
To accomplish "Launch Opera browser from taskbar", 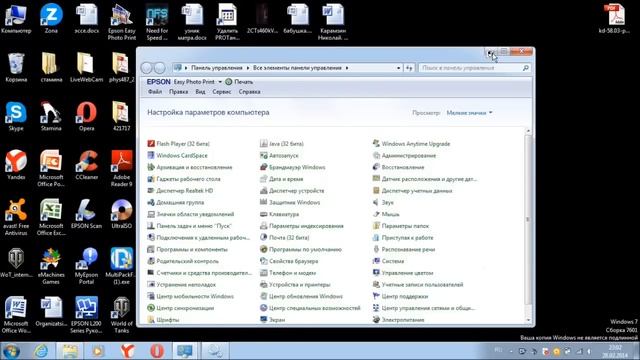I will coord(157,351).
